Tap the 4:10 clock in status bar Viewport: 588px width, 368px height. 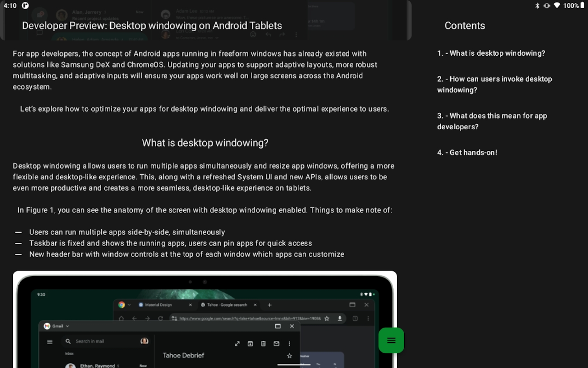tap(10, 6)
